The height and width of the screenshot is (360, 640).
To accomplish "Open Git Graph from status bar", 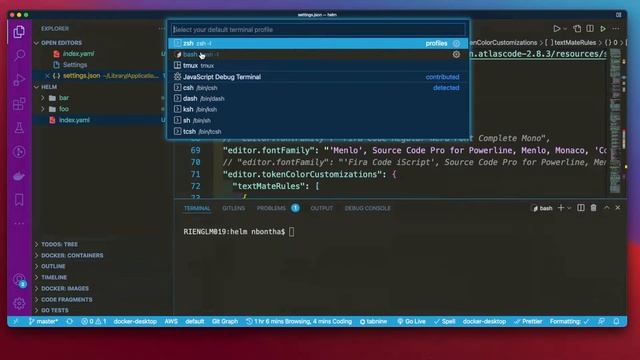I will [x=225, y=321].
